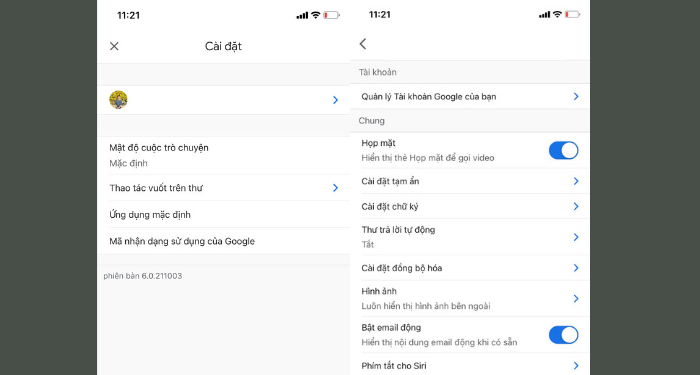This screenshot has width=700, height=375.
Task: Open Quản lý Tài khoản Google của bạn
Action: (470, 96)
